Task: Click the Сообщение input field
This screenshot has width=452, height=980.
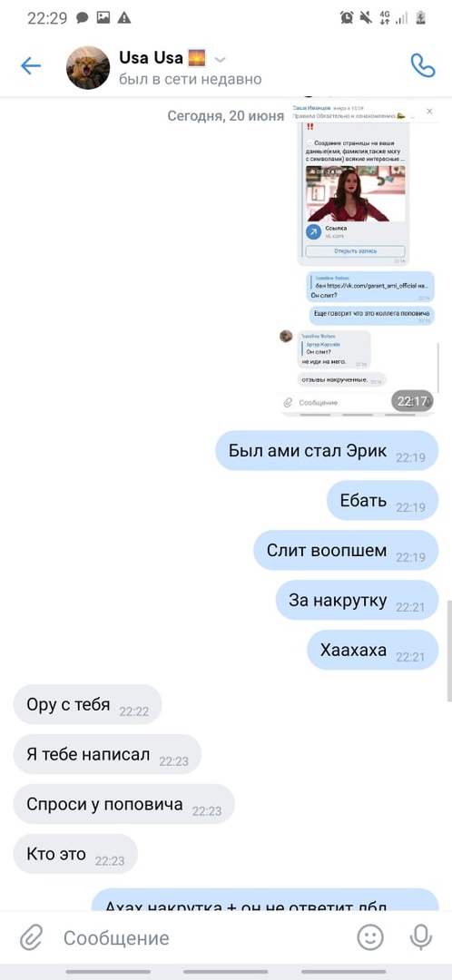Action: point(200,937)
